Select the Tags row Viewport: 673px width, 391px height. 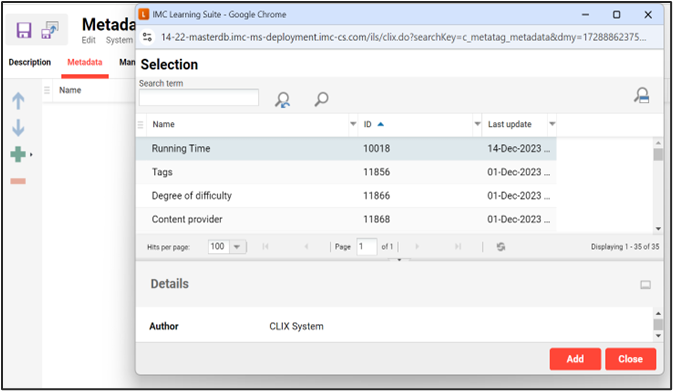coord(346,172)
